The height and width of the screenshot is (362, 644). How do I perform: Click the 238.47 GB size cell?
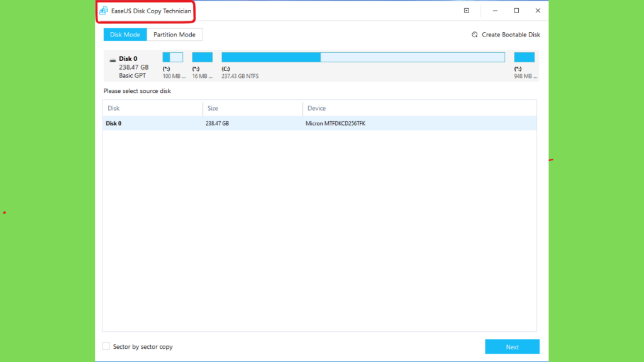(217, 123)
